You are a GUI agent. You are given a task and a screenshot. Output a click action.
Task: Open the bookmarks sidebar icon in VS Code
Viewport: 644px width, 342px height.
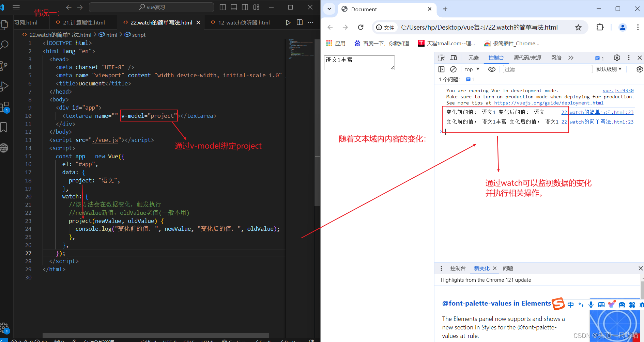[x=4, y=127]
